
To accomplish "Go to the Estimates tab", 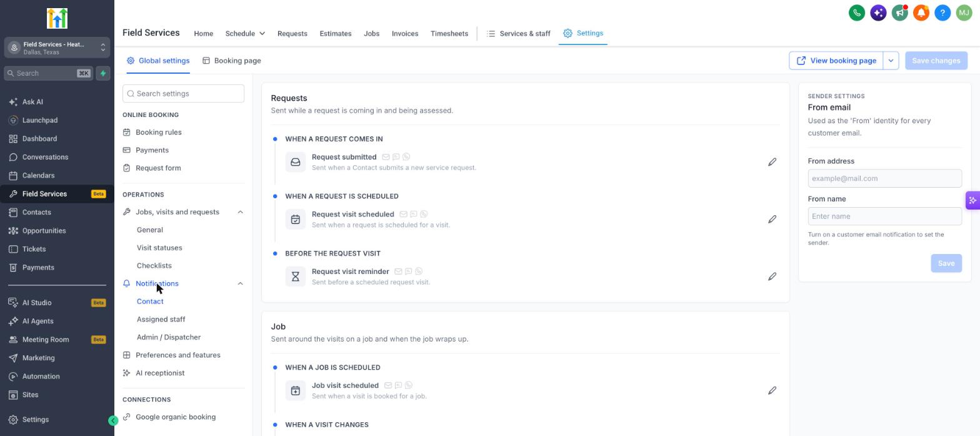I will (x=336, y=33).
